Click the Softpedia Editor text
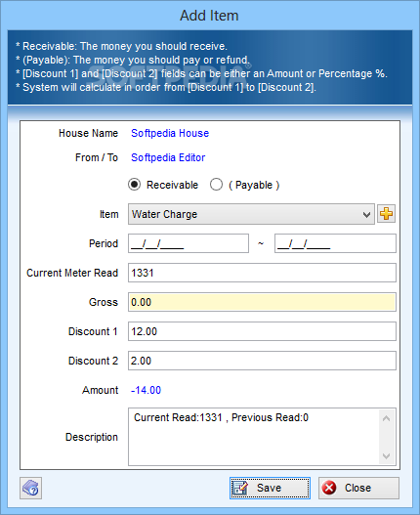 click(168, 157)
